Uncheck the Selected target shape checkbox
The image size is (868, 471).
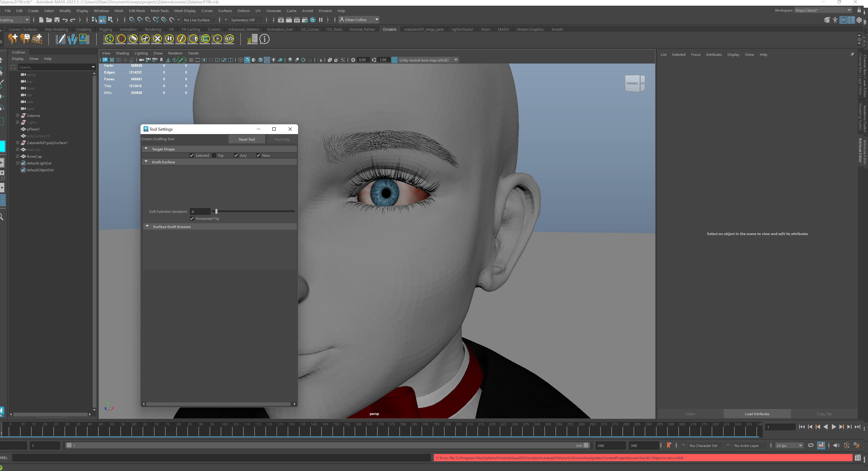pos(192,156)
